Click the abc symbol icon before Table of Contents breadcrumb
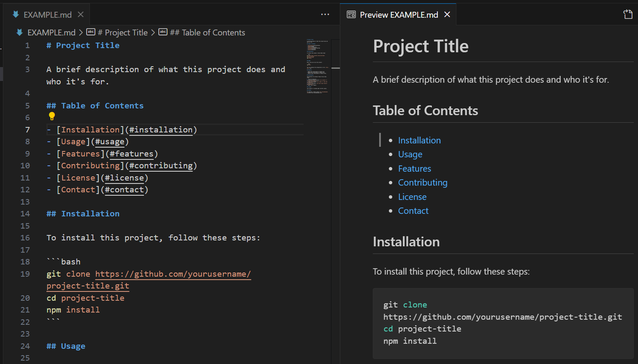The height and width of the screenshot is (364, 638). pyautogui.click(x=163, y=32)
